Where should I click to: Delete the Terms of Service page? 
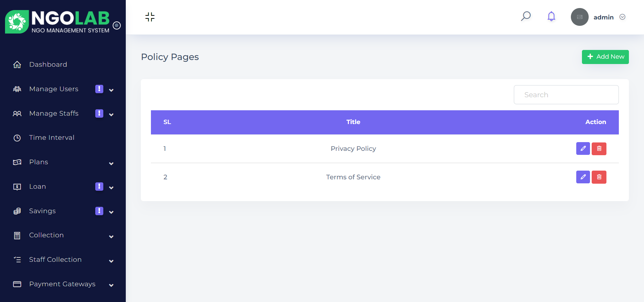click(599, 177)
